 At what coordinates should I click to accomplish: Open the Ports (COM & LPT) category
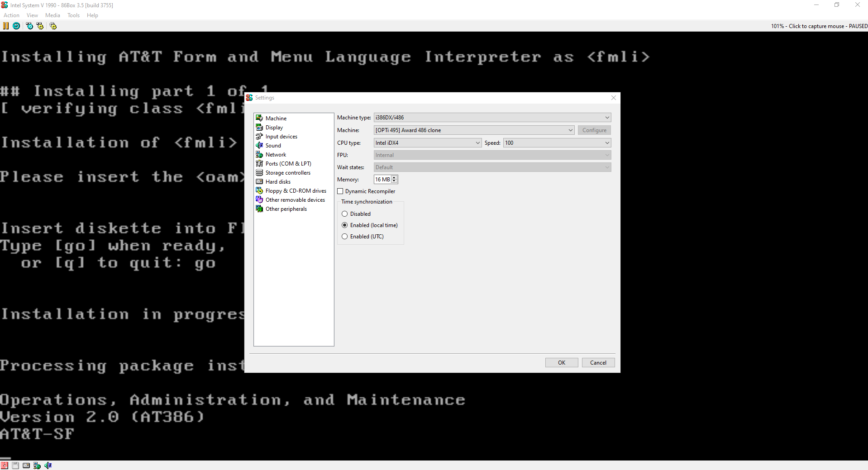coord(288,164)
